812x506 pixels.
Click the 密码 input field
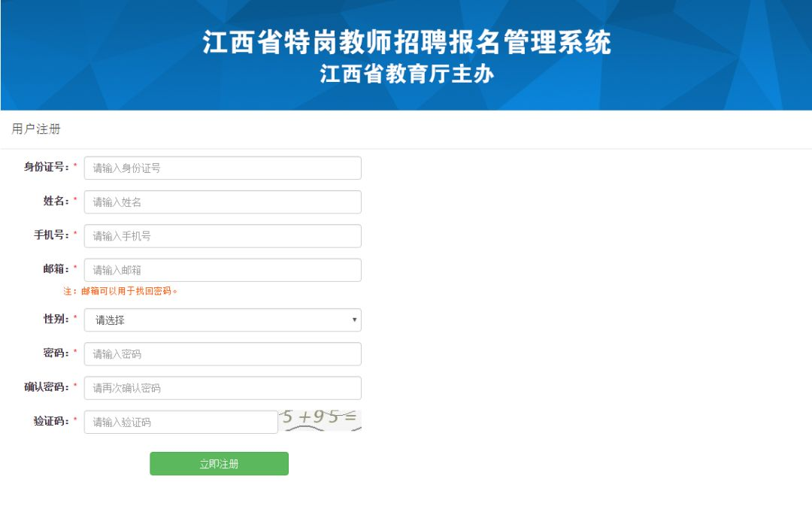[222, 353]
